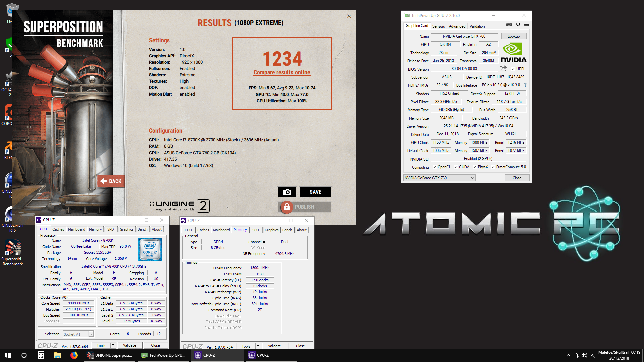Click the USB device tray icon
The height and width of the screenshot is (362, 644).
click(x=576, y=355)
